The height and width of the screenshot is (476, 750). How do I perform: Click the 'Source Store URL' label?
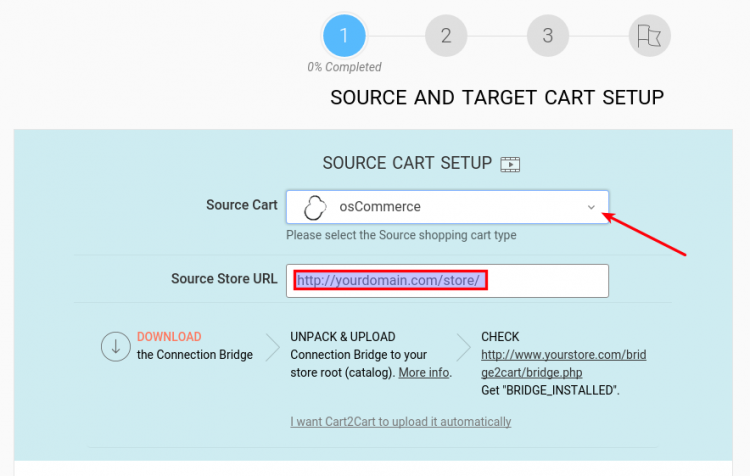click(x=224, y=279)
